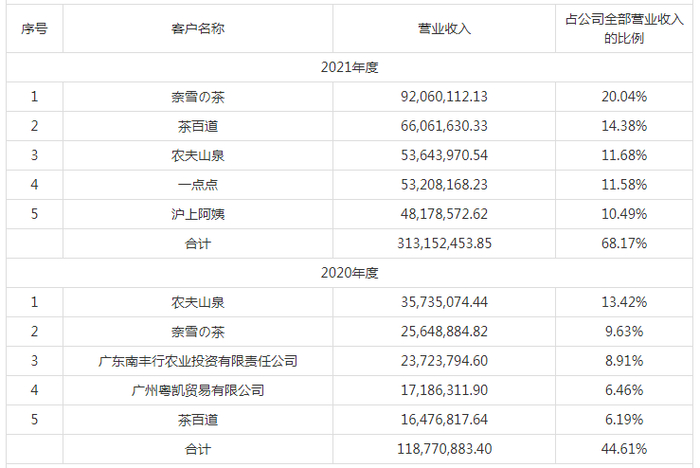700x468 pixels.
Task: Select revenue value 66,061,630.33
Action: point(444,126)
